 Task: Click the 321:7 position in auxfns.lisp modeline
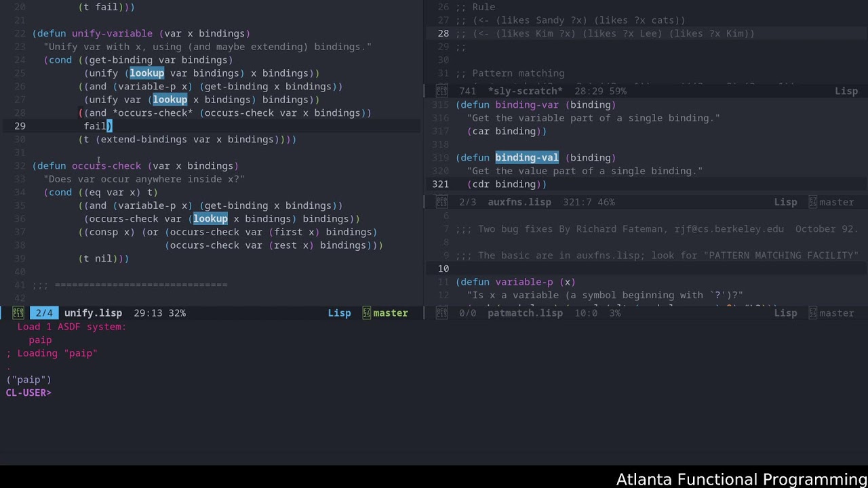[577, 202]
